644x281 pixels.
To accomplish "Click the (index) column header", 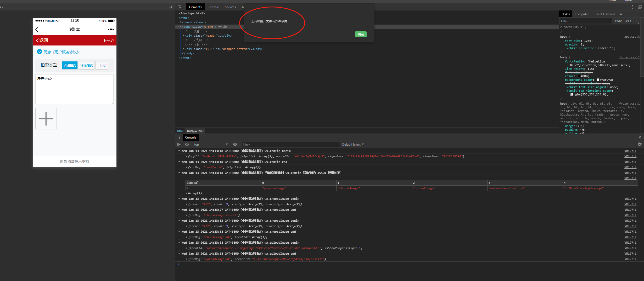I will [x=223, y=183].
